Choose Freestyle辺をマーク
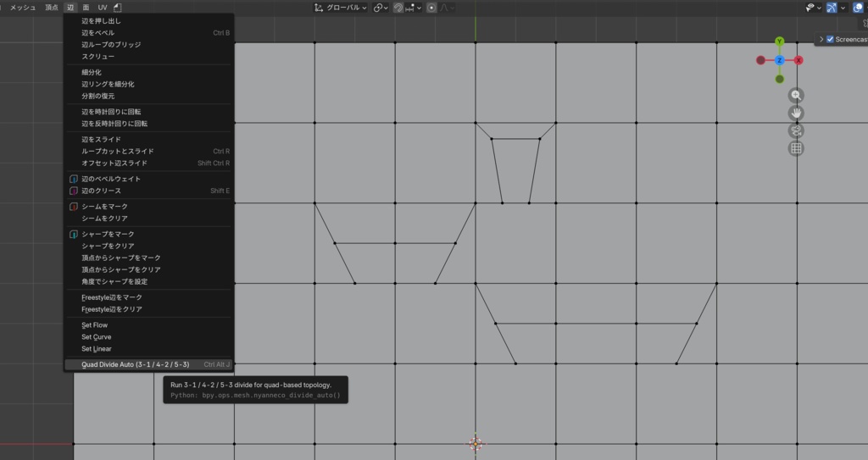Viewport: 868px width, 460px height. coord(149,298)
